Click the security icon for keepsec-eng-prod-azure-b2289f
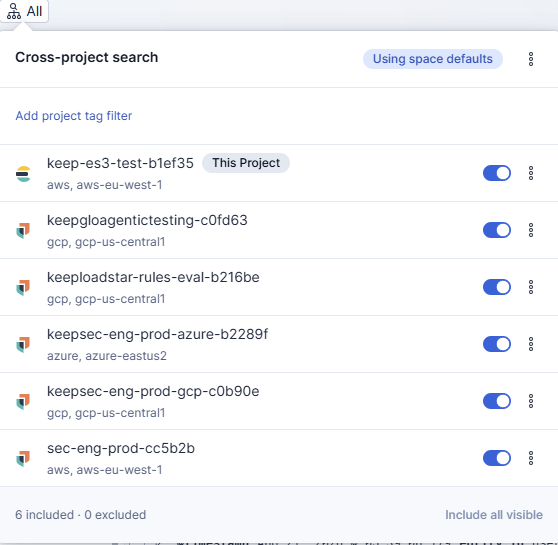 coord(23,345)
